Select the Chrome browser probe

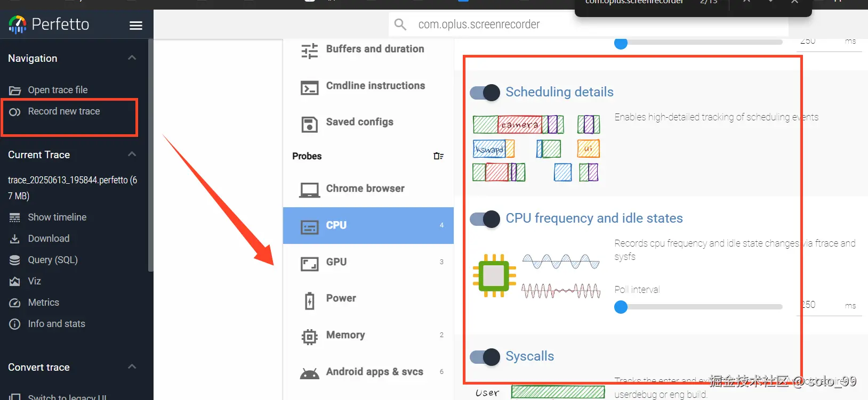point(368,189)
